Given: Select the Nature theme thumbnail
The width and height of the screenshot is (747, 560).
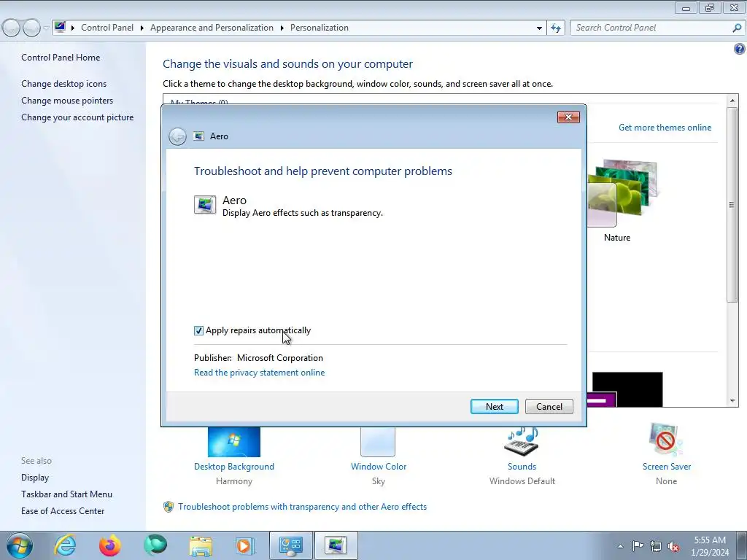Looking at the screenshot, I should tap(622, 192).
